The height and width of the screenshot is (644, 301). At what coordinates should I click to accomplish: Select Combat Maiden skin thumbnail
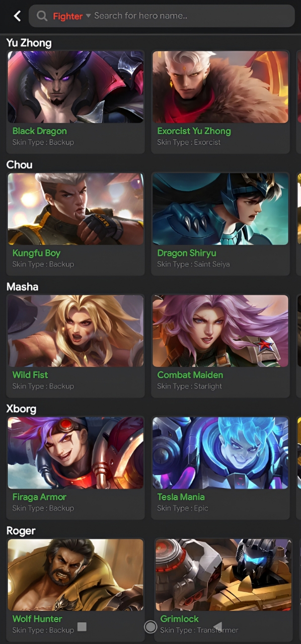[220, 331]
